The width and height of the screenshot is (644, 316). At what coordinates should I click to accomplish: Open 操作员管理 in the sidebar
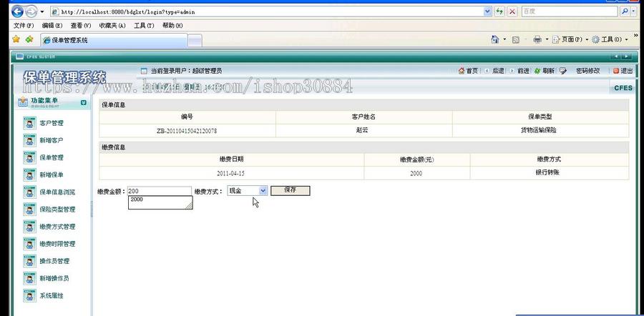pyautogui.click(x=54, y=261)
